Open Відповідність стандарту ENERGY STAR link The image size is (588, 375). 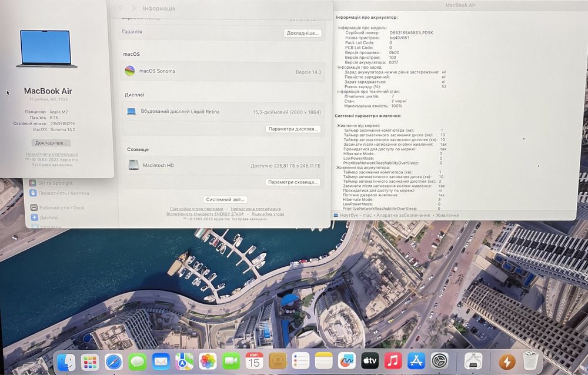[x=205, y=214]
